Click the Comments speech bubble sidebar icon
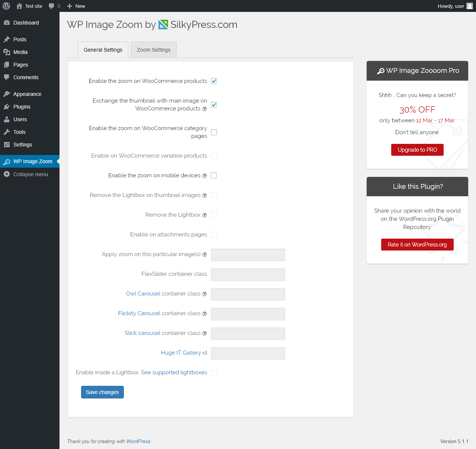This screenshot has width=476, height=449. (x=7, y=77)
